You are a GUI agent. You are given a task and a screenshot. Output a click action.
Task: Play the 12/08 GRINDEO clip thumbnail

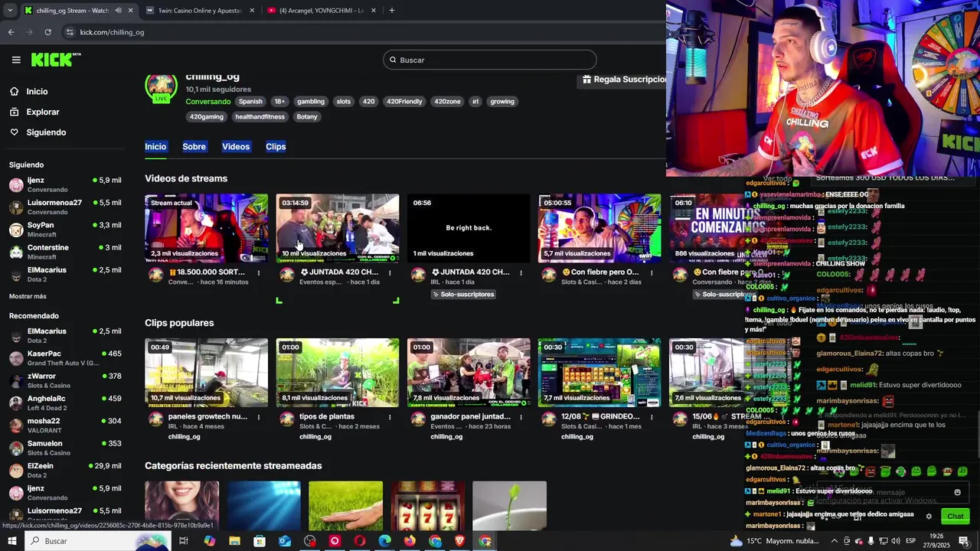click(x=599, y=373)
